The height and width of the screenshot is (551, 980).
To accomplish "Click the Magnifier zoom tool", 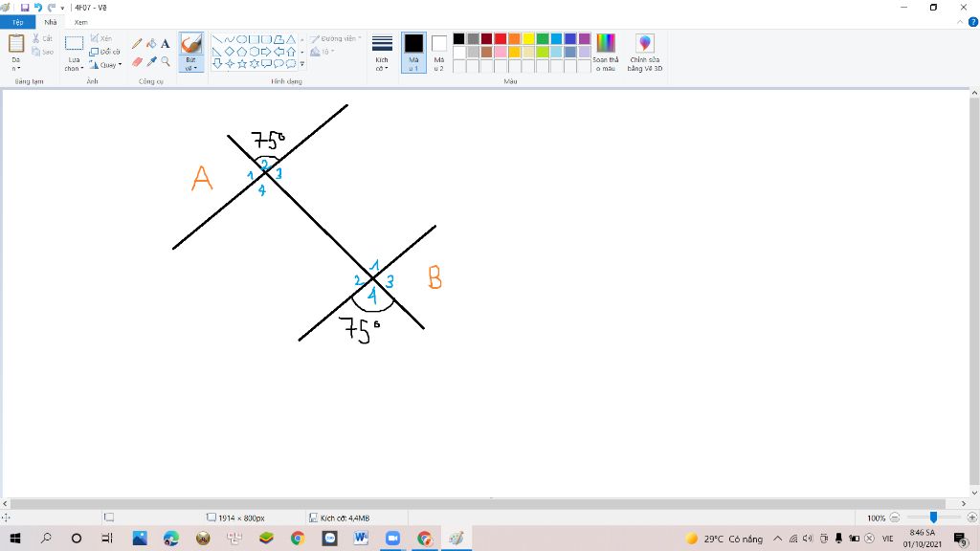I will click(x=166, y=61).
